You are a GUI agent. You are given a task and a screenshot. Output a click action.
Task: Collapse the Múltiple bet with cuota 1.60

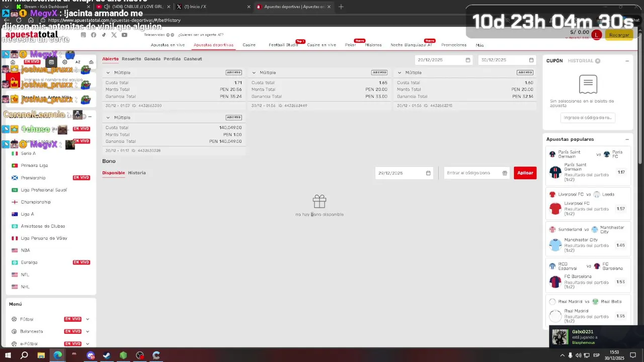399,73
